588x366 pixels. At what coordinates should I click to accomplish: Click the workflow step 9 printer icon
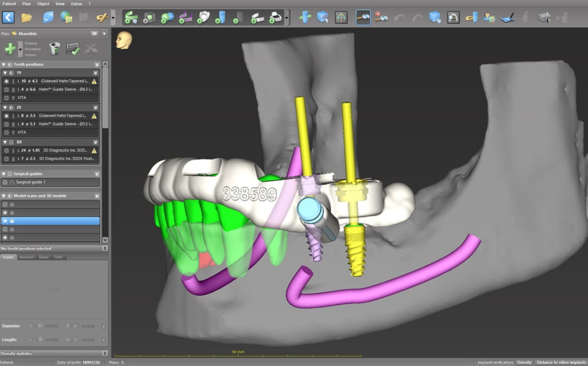tap(275, 18)
